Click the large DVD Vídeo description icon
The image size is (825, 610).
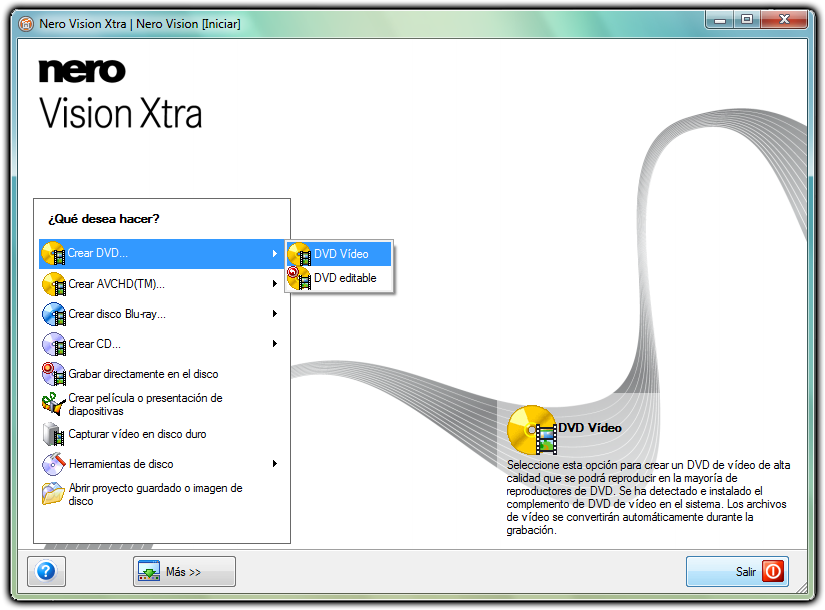[x=531, y=430]
